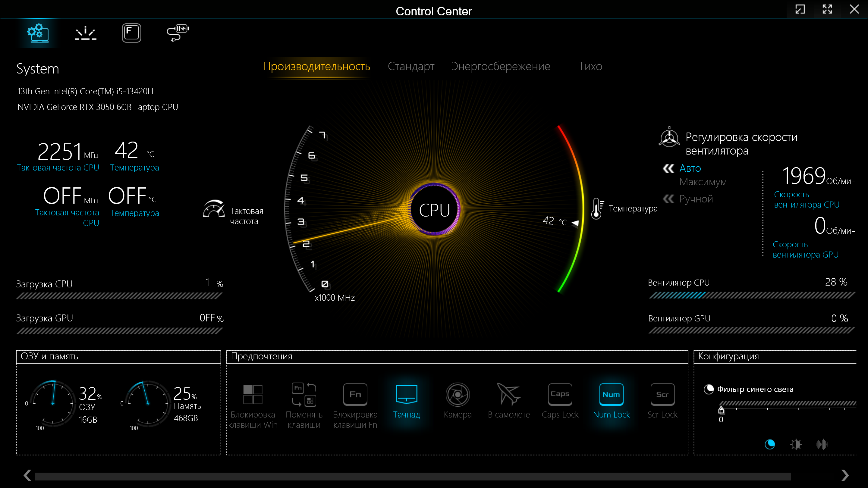Select the brightness icon in Конфигурация

coord(796,445)
